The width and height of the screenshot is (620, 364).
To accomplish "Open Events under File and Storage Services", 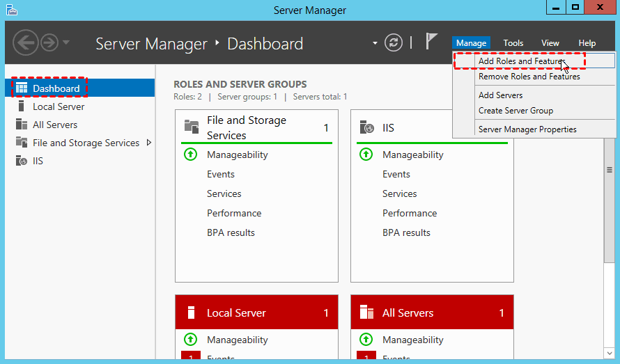I will (221, 174).
